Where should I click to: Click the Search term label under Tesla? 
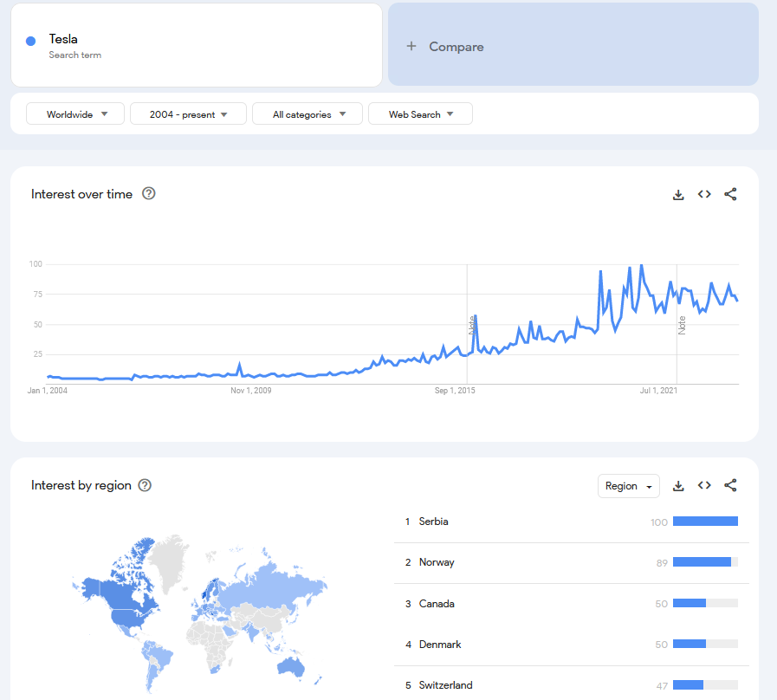pyautogui.click(x=74, y=55)
